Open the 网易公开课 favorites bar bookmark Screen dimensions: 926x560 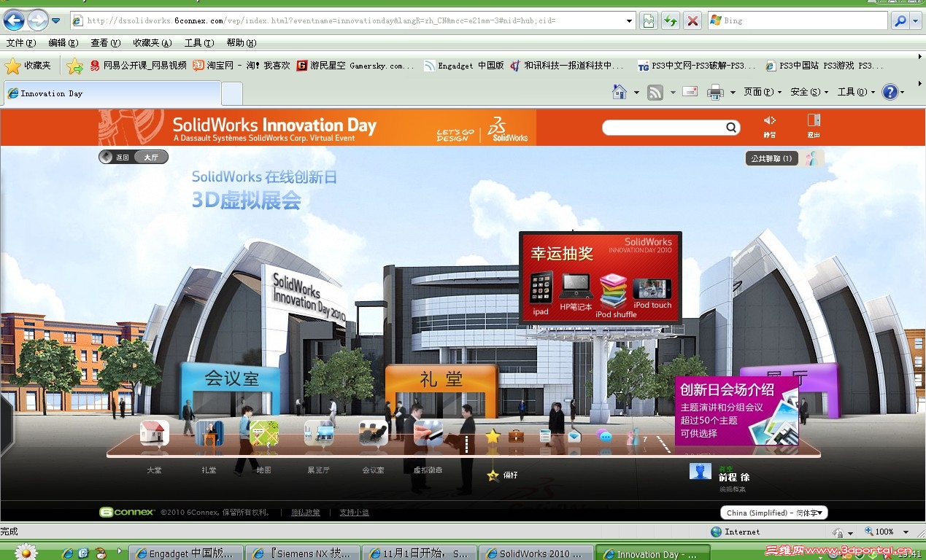pyautogui.click(x=139, y=66)
